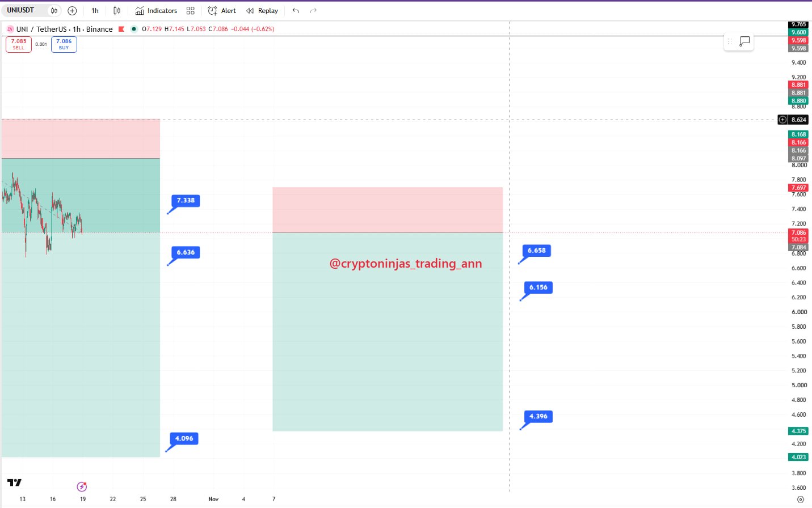Viewport: 812px width, 508px height.
Task: Select the 6.636 price callout
Action: coord(186,253)
